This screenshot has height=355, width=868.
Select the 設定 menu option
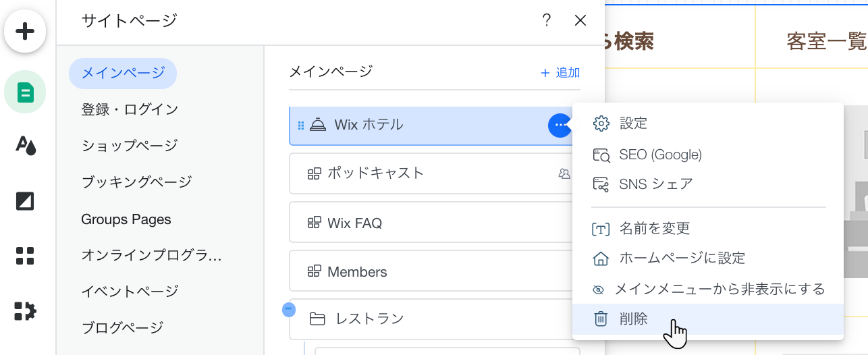(633, 124)
